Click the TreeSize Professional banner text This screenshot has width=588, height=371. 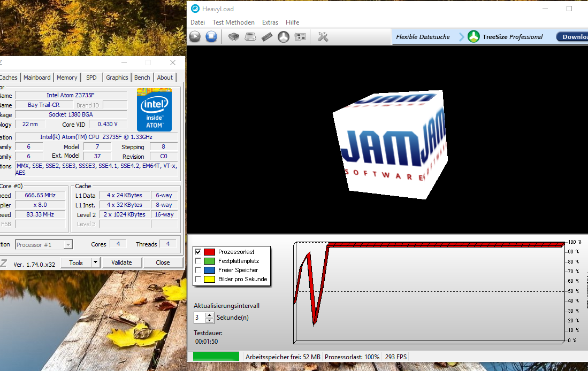pyautogui.click(x=512, y=37)
